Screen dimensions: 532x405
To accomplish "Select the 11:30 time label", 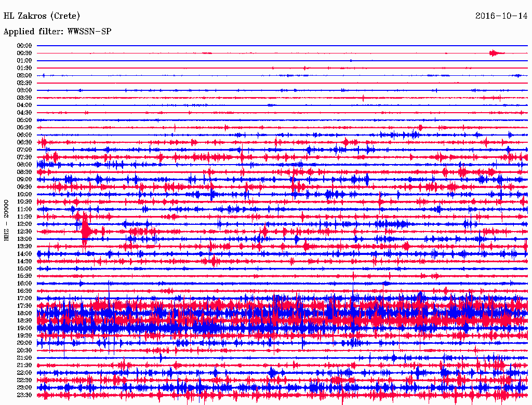I will click(24, 217).
